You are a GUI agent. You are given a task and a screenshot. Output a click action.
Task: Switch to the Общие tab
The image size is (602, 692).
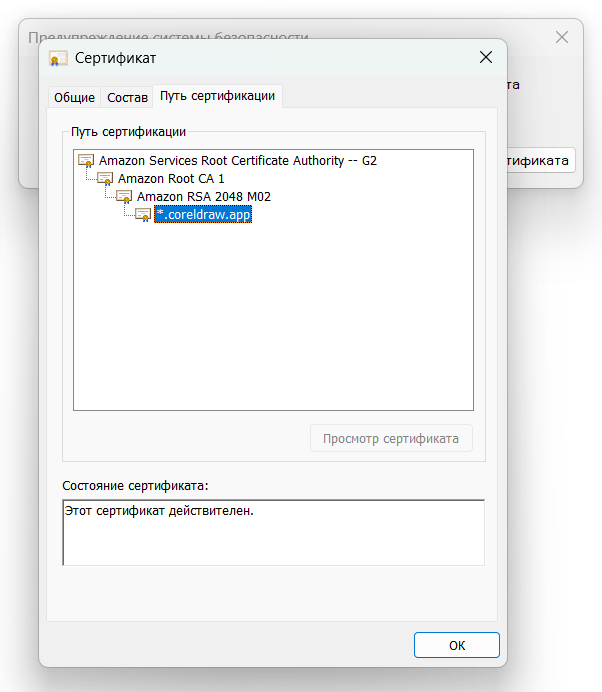tap(74, 97)
